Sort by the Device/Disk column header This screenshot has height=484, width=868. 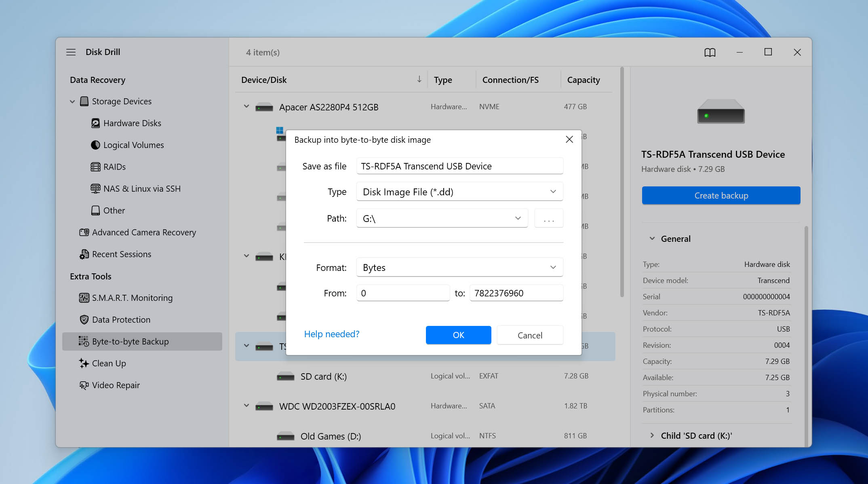[331, 80]
